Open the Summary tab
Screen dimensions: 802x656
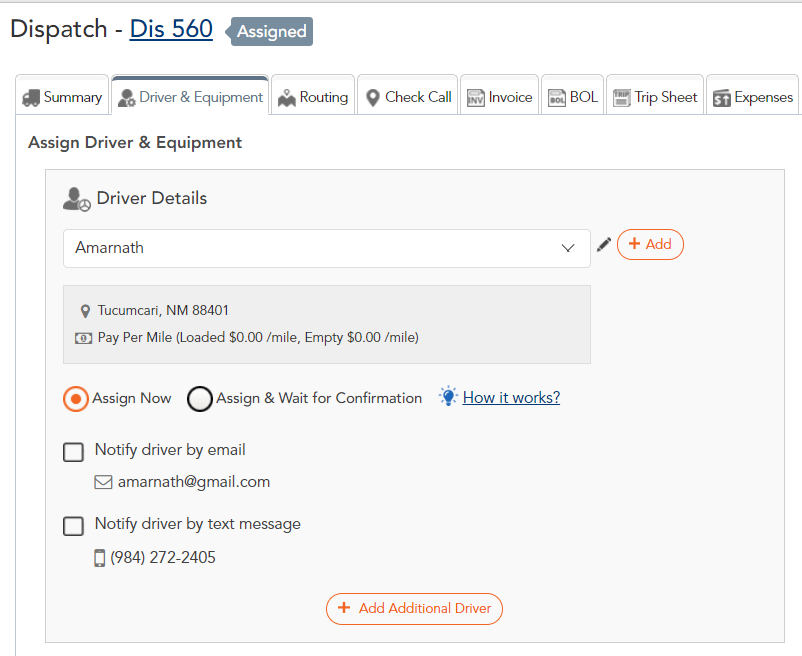point(62,97)
